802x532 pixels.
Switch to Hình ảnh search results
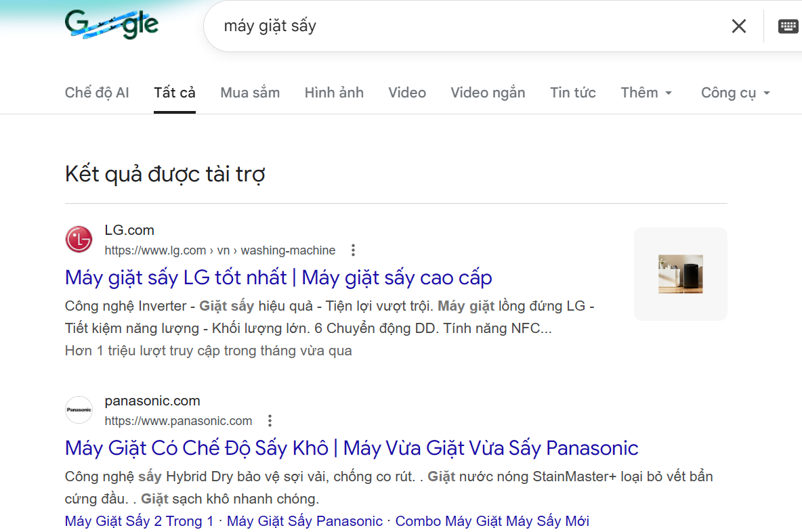tap(334, 92)
